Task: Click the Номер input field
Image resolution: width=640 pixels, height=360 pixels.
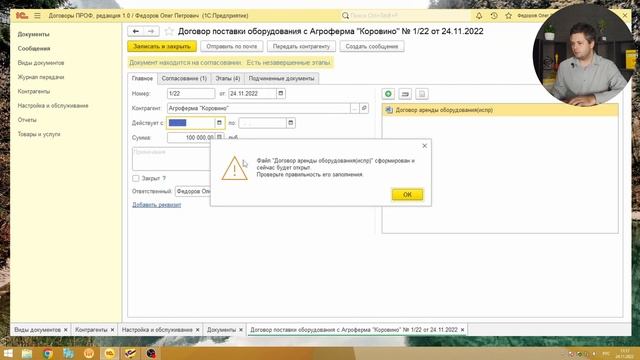Action: pyautogui.click(x=191, y=93)
